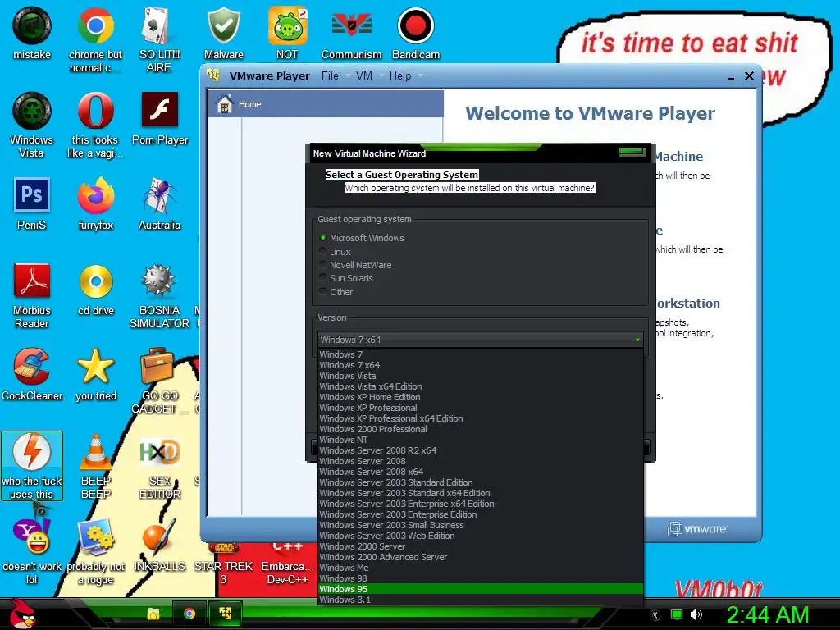Open the 'NOT' green pig icon
This screenshot has width=840, height=630.
coord(287,33)
